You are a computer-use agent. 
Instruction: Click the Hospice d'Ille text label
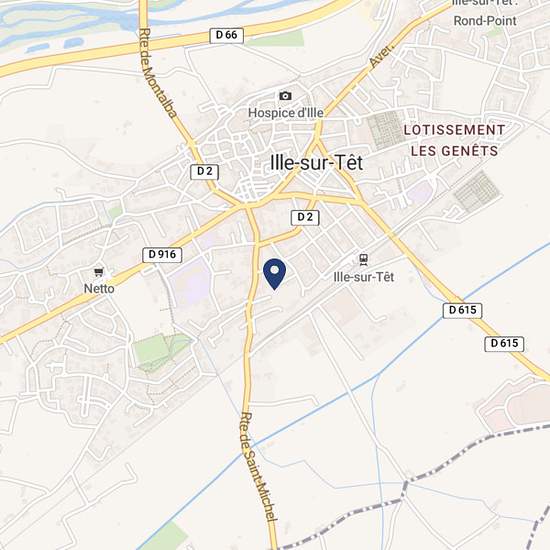coord(286,113)
